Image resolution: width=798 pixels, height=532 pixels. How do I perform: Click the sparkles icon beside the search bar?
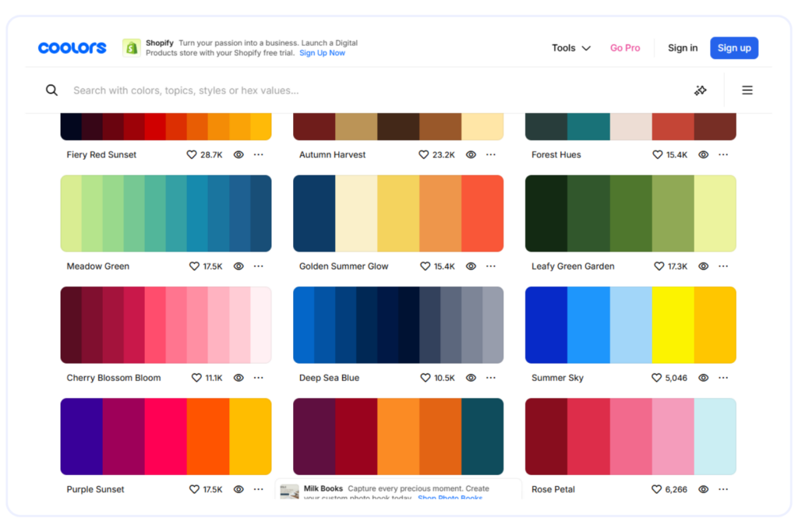coord(700,90)
